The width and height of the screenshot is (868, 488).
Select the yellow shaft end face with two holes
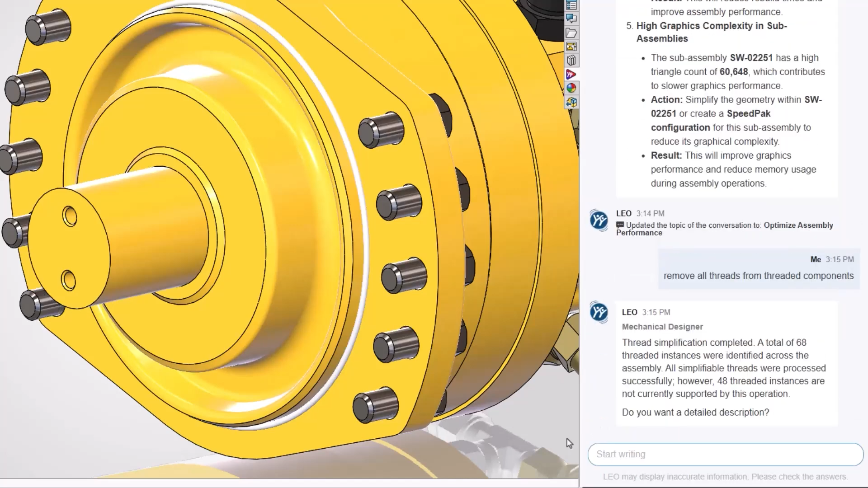(x=69, y=249)
